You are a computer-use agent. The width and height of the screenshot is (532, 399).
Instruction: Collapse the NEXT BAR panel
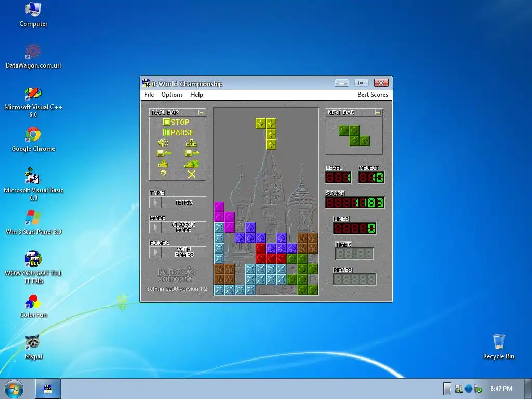(378, 112)
